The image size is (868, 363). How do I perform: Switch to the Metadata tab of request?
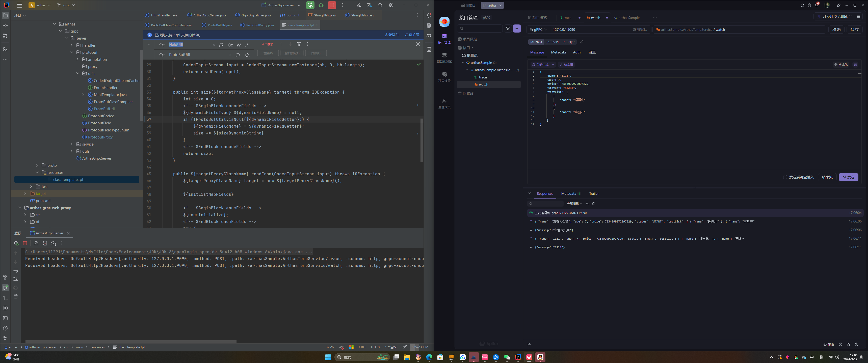(x=558, y=52)
